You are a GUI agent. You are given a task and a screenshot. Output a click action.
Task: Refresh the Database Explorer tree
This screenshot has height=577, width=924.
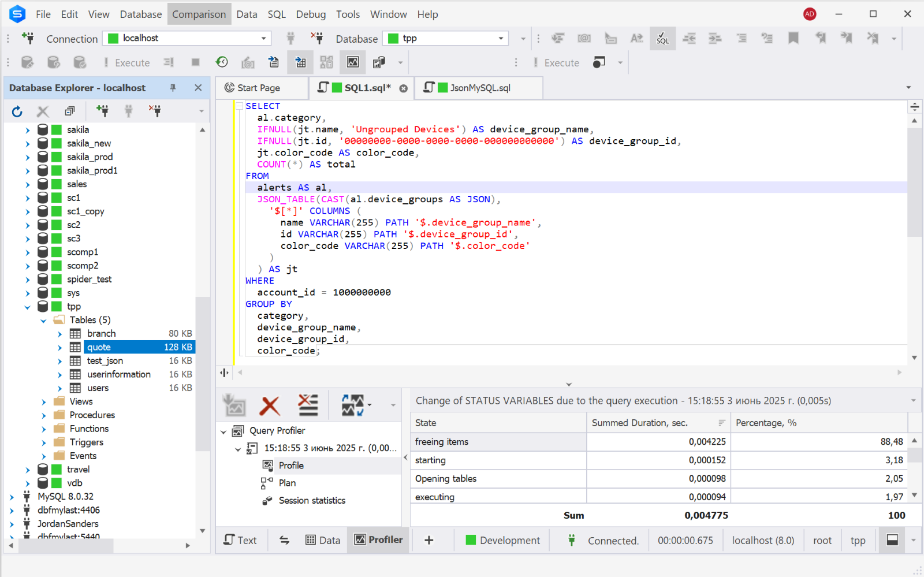pos(17,111)
